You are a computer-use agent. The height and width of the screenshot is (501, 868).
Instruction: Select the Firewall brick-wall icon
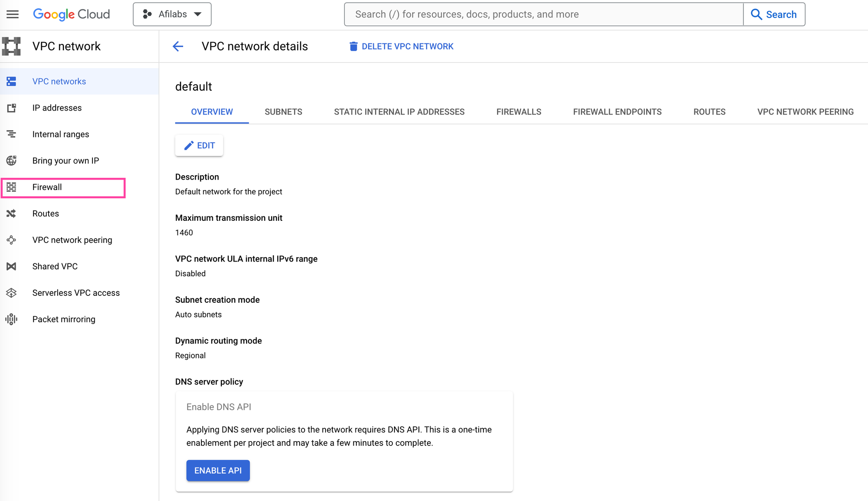pos(11,187)
